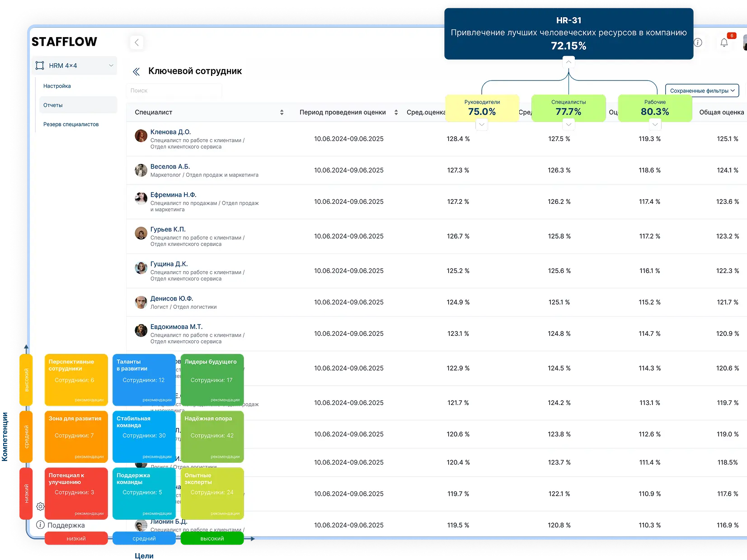Viewport: 747px width, 560px height.
Task: Sort by Специалист column sort icon
Action: tap(282, 112)
